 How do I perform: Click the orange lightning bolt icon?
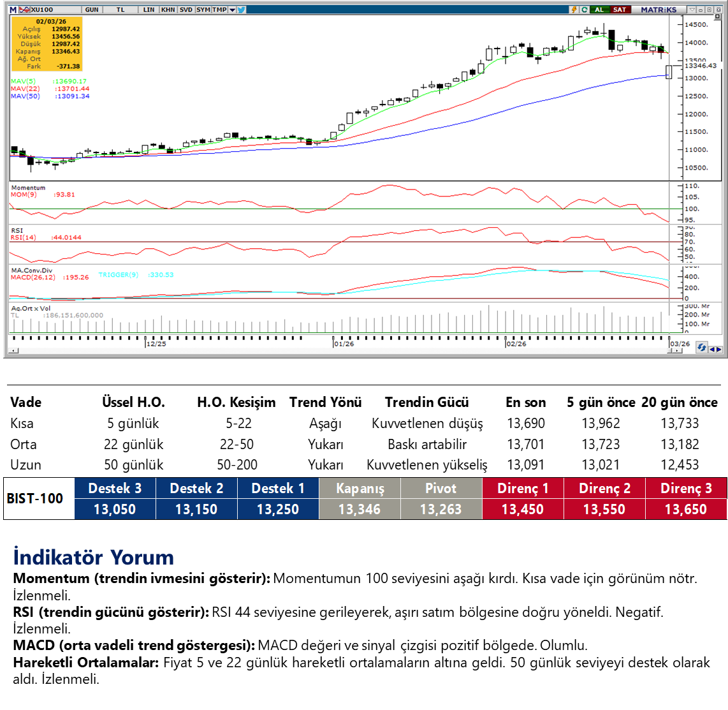pos(574,10)
